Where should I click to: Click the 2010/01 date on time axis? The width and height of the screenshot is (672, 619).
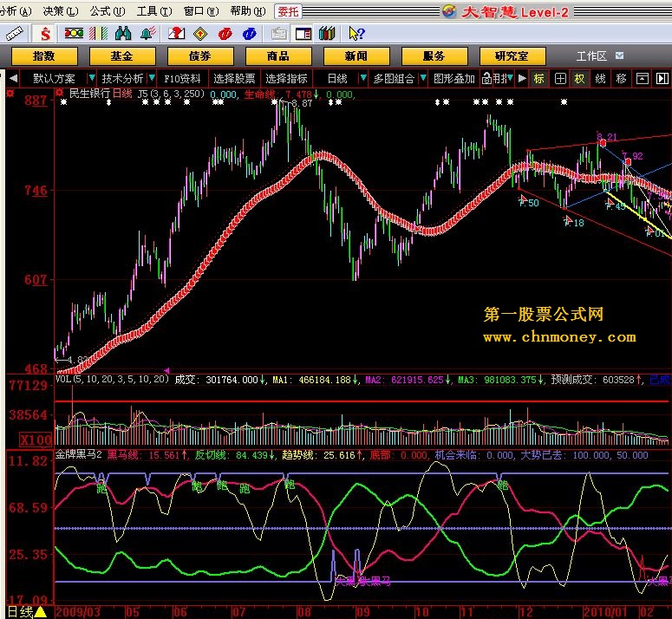pyautogui.click(x=605, y=612)
